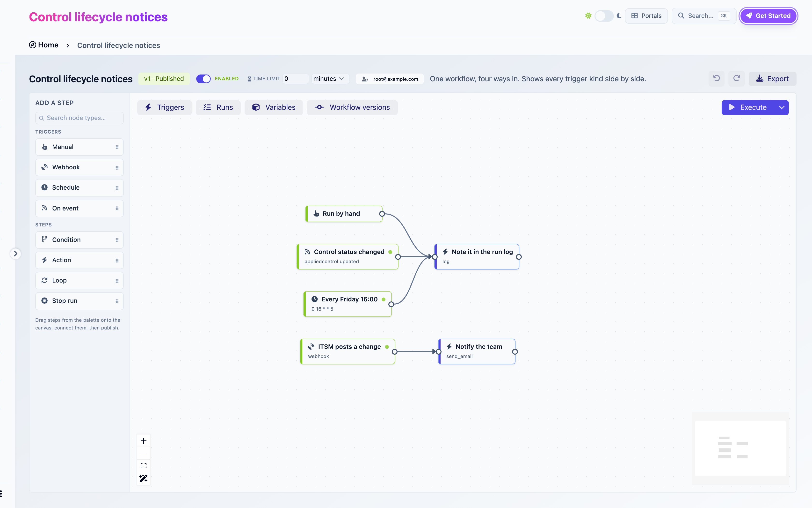Click the sun light-mode icon
This screenshot has height=508, width=812.
pos(588,16)
